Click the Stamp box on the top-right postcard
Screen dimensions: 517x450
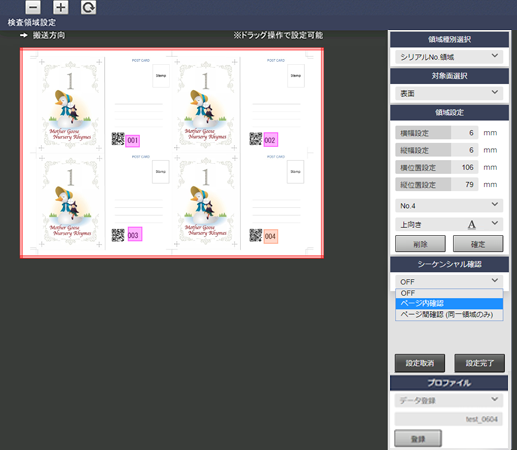click(x=296, y=76)
